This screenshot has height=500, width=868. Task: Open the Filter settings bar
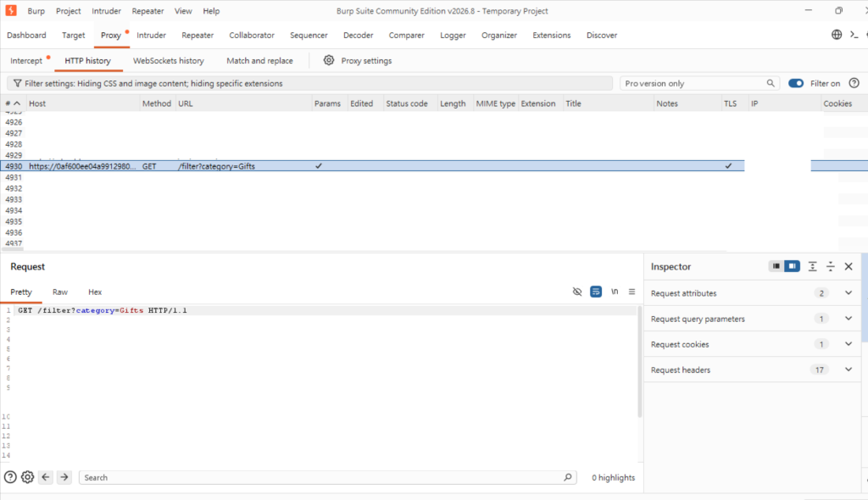tap(310, 84)
